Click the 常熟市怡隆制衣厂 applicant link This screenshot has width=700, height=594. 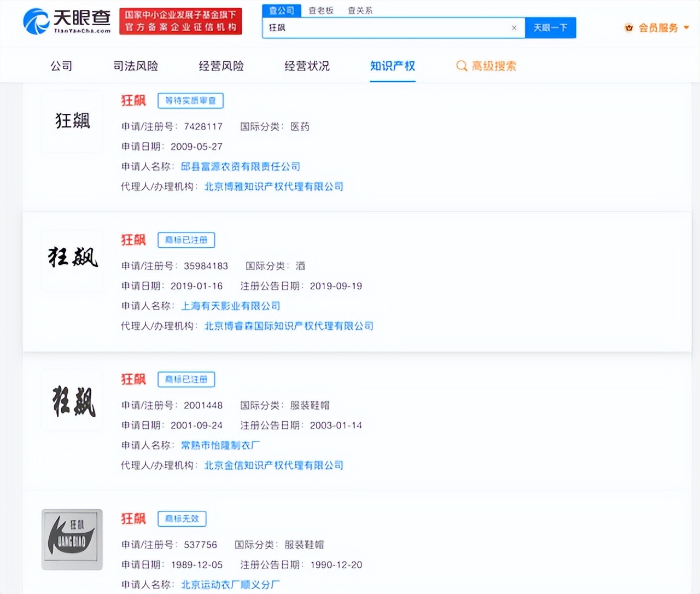221,445
